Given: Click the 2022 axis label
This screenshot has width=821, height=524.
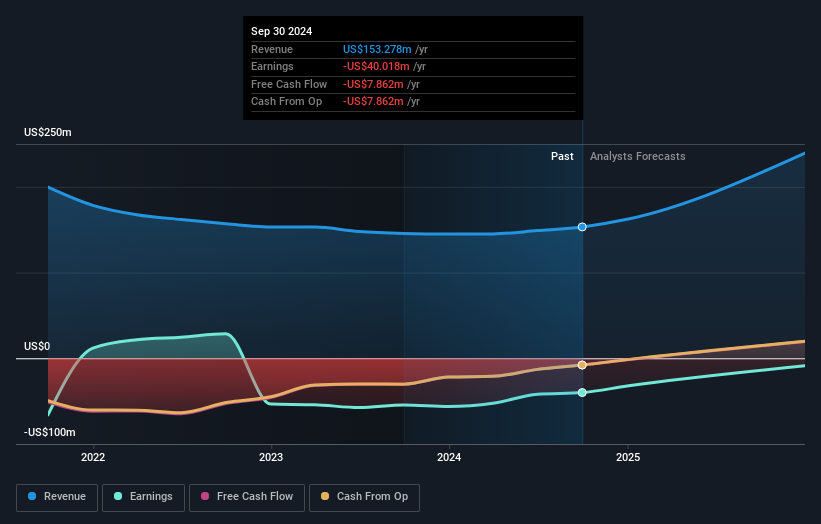Looking at the screenshot, I should (x=93, y=458).
